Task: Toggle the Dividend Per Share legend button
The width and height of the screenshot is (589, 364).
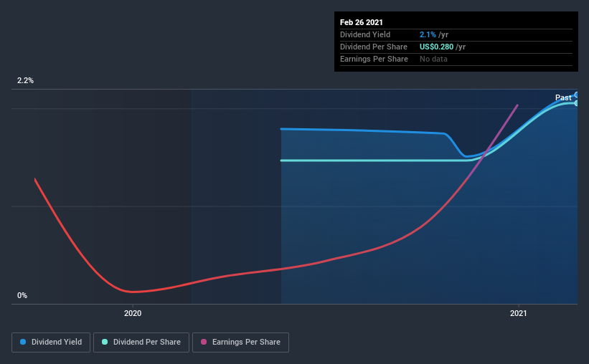Action: tap(141, 343)
